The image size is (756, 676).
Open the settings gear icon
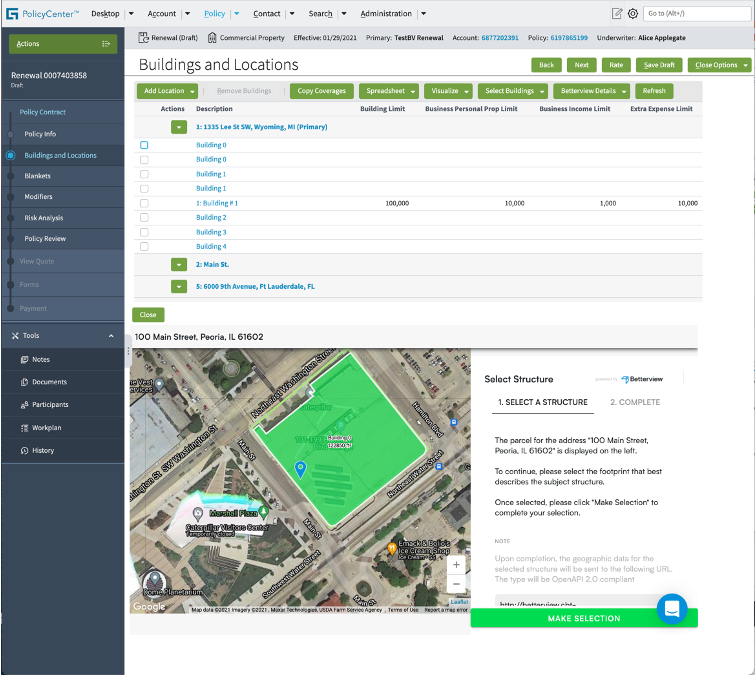pyautogui.click(x=633, y=14)
